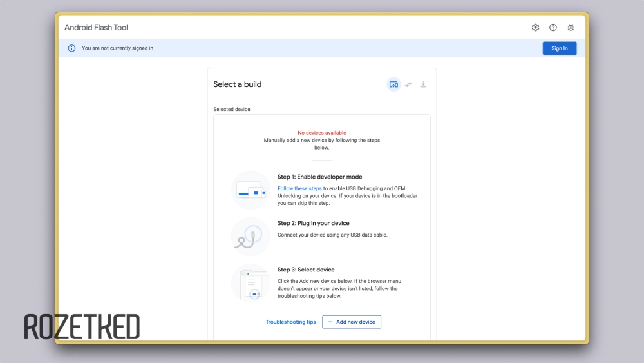This screenshot has width=644, height=363.
Task: Click the Step 2: Plug in your device heading
Action: [313, 223]
